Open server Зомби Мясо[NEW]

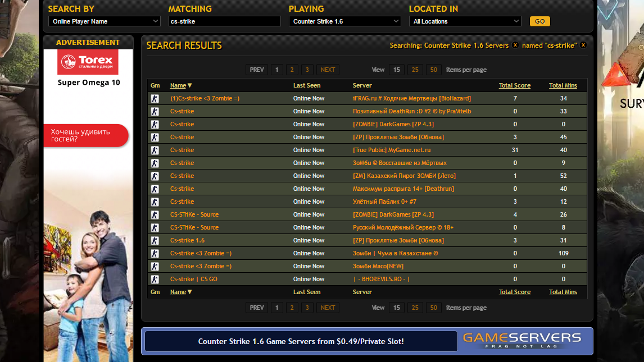[x=378, y=266]
